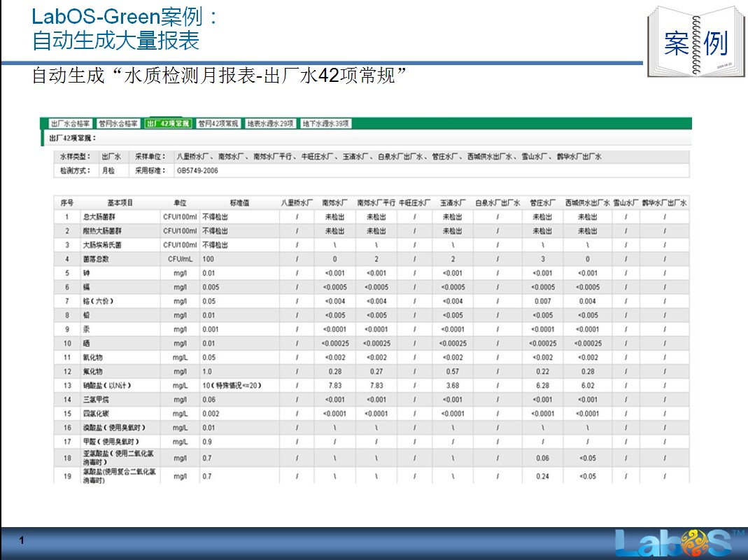Click the 标准值 column header
748x560 pixels.
click(239, 203)
